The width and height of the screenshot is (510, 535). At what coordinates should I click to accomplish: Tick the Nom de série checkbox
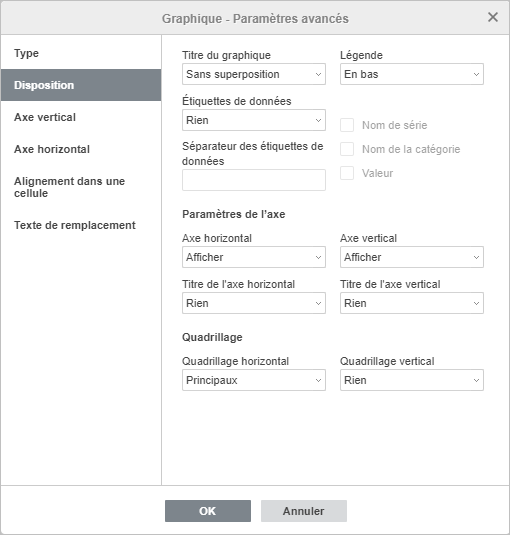[347, 125]
